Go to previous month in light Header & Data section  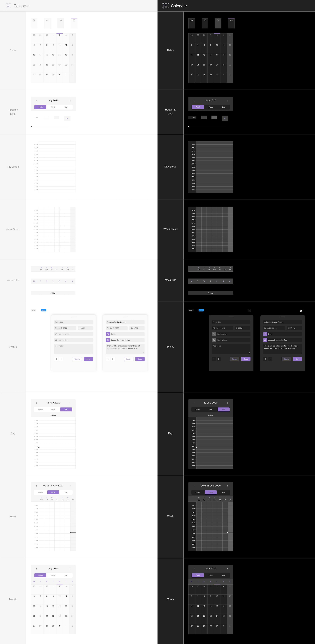36,101
